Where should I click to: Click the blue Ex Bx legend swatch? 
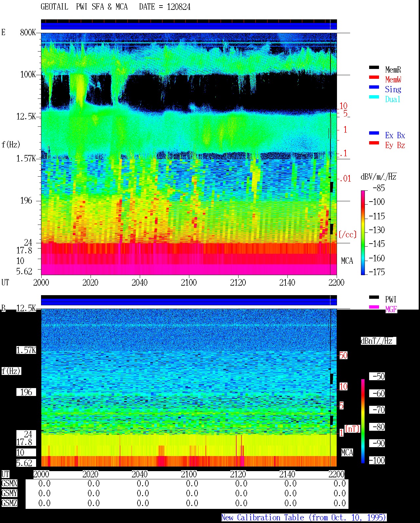(x=374, y=133)
